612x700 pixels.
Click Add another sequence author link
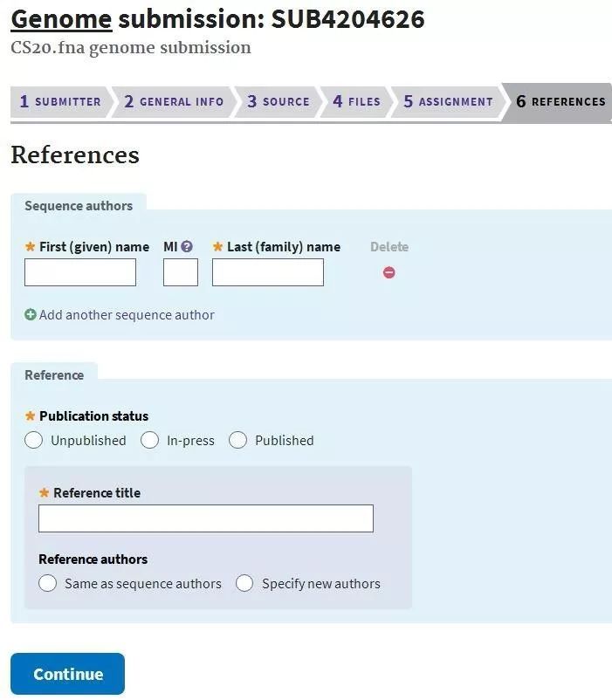(x=127, y=315)
